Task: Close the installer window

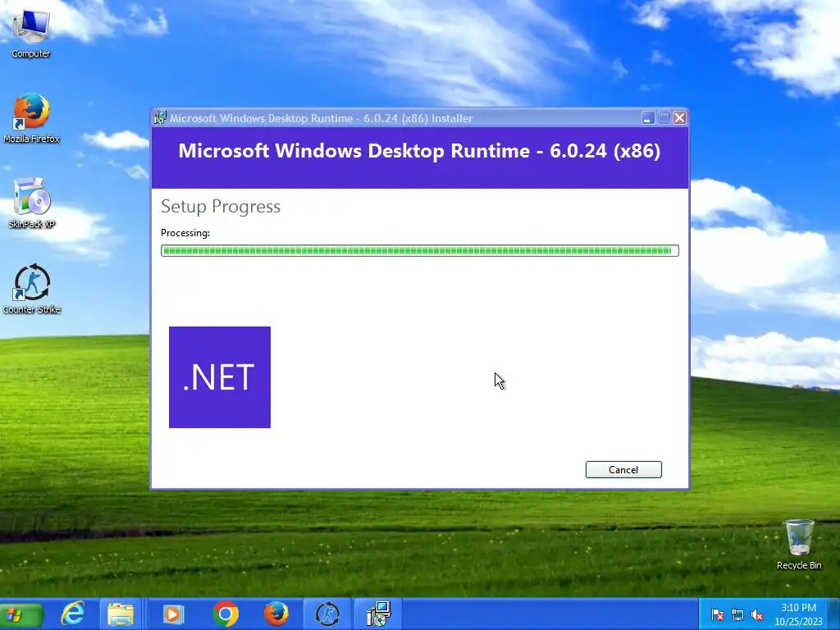Action: point(680,118)
